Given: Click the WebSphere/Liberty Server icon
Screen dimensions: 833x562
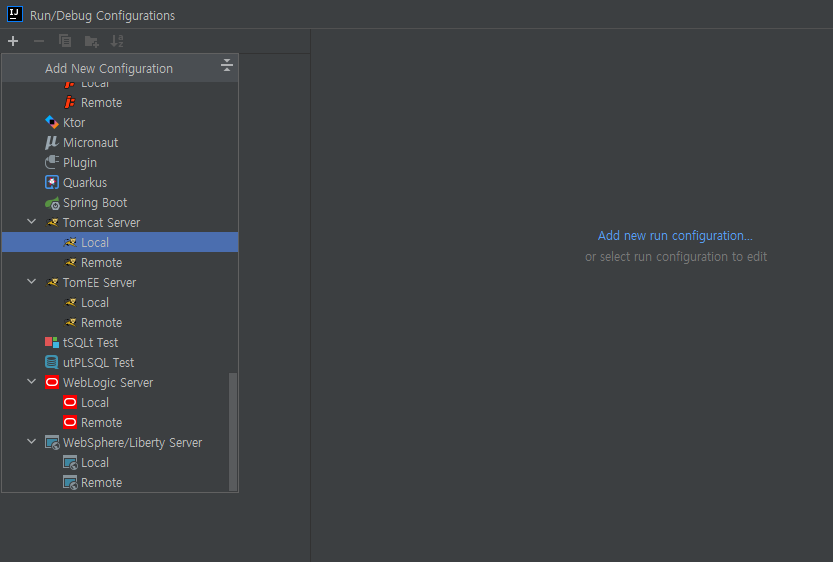Looking at the screenshot, I should click(x=52, y=442).
